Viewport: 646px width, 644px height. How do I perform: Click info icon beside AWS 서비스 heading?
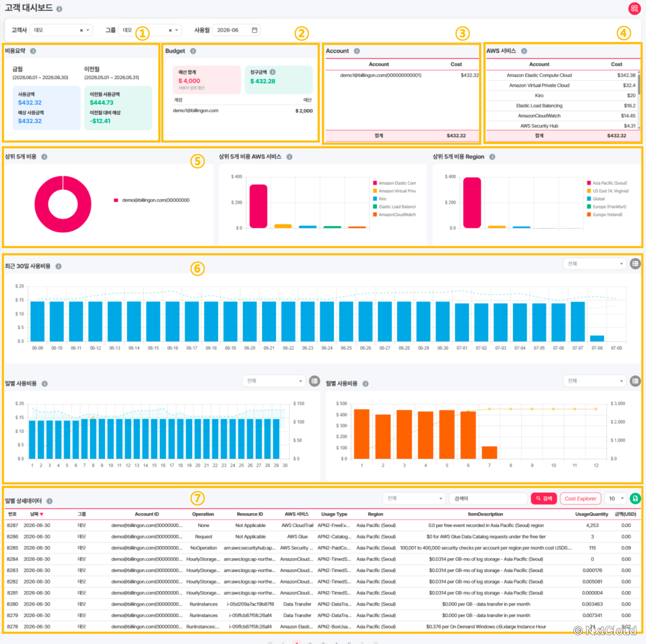point(524,51)
